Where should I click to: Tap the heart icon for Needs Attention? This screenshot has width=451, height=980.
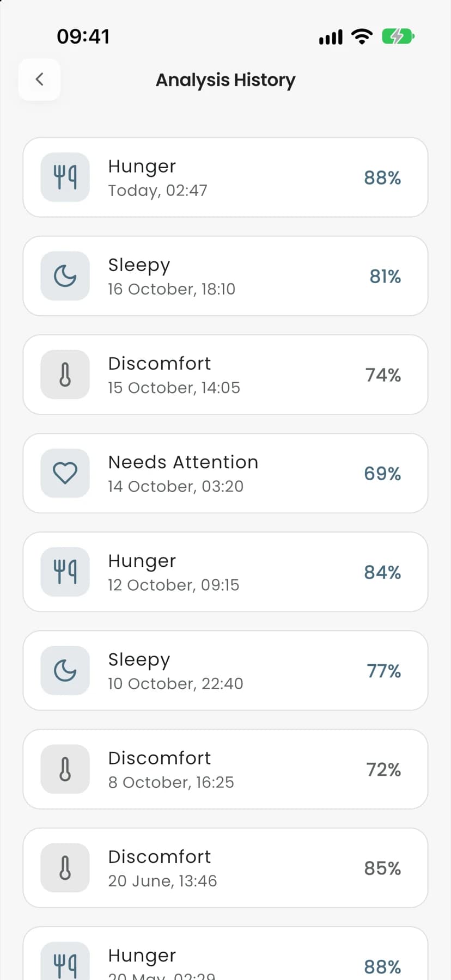pos(65,473)
